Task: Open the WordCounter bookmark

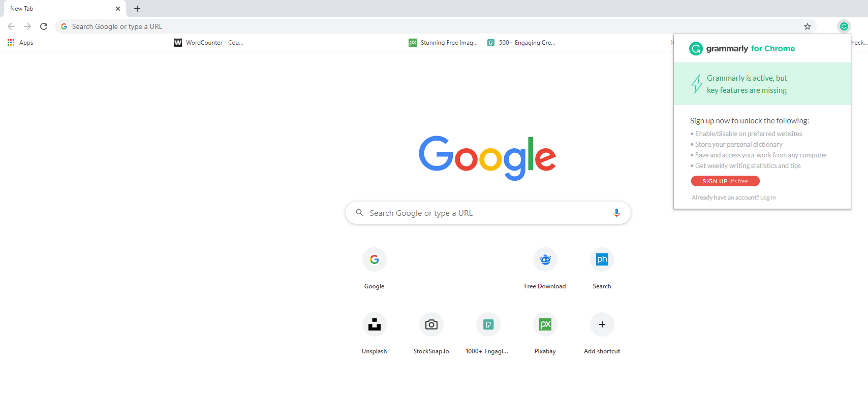Action: [x=209, y=43]
